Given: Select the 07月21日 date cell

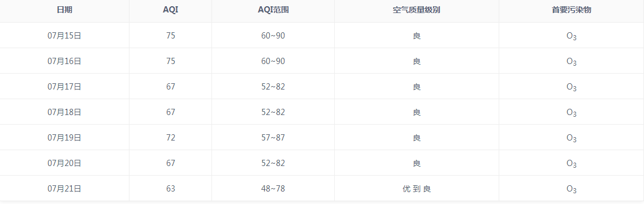Looking at the screenshot, I should click(64, 189).
